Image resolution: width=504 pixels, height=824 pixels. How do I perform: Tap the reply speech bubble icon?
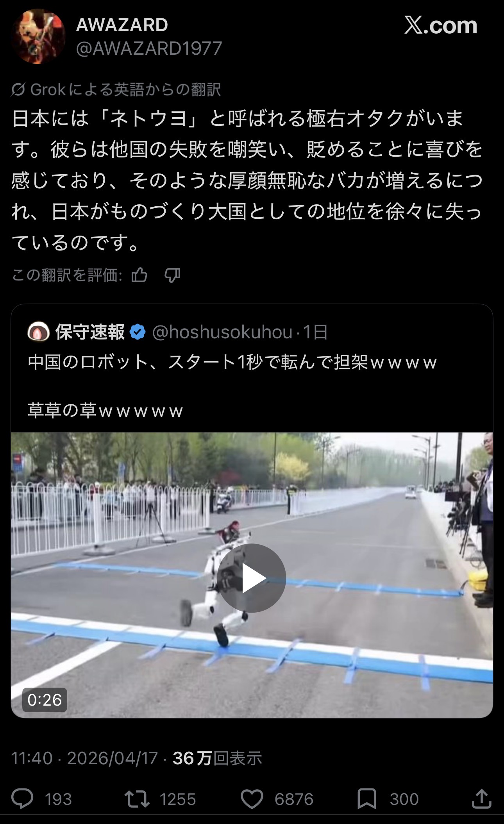tap(22, 799)
